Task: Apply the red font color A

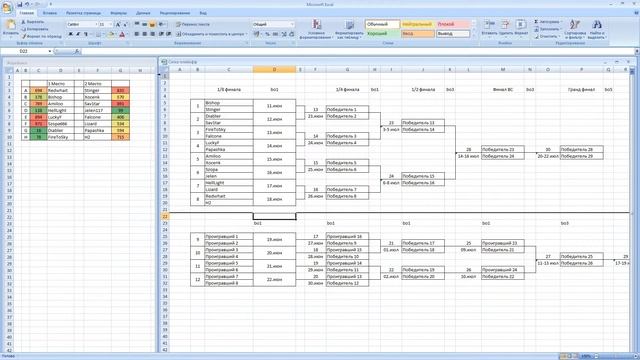Action: [x=122, y=35]
